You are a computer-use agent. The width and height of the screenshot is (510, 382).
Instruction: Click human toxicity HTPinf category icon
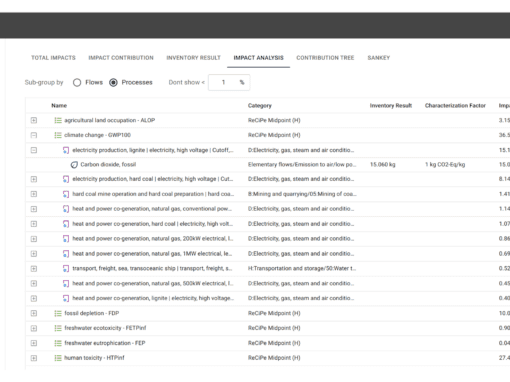[58, 358]
